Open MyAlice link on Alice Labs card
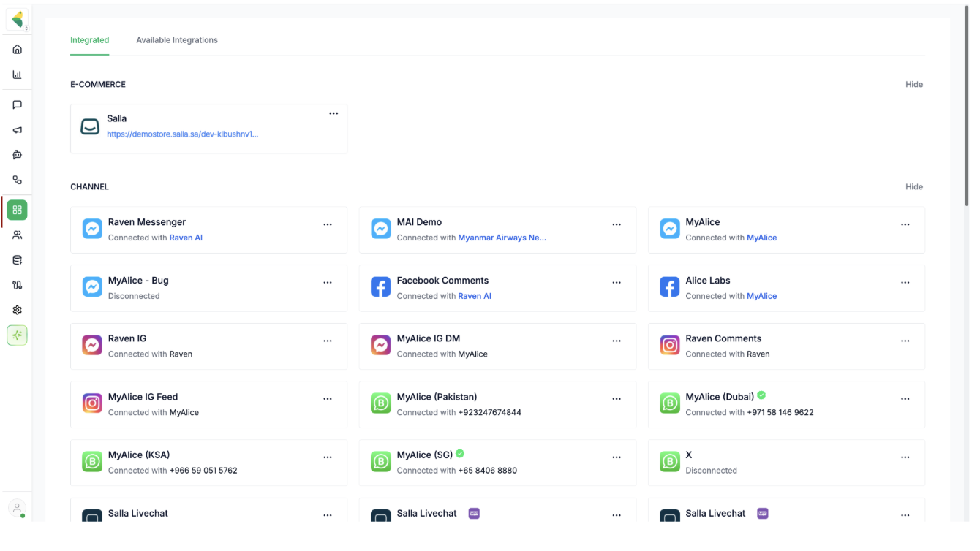Image resolution: width=980 pixels, height=551 pixels. click(762, 296)
